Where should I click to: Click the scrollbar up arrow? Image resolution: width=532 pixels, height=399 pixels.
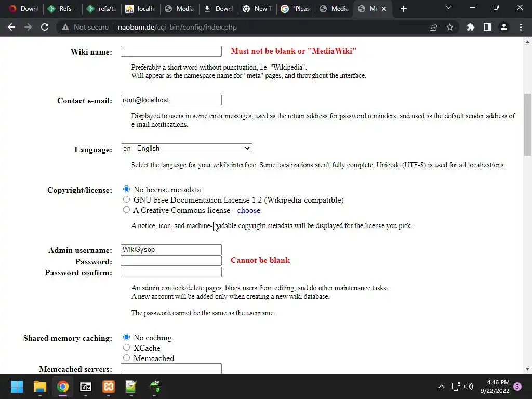[528, 42]
